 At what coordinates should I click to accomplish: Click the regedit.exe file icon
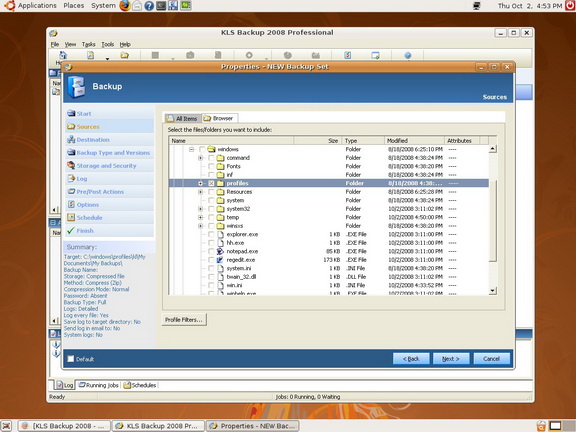coord(220,260)
